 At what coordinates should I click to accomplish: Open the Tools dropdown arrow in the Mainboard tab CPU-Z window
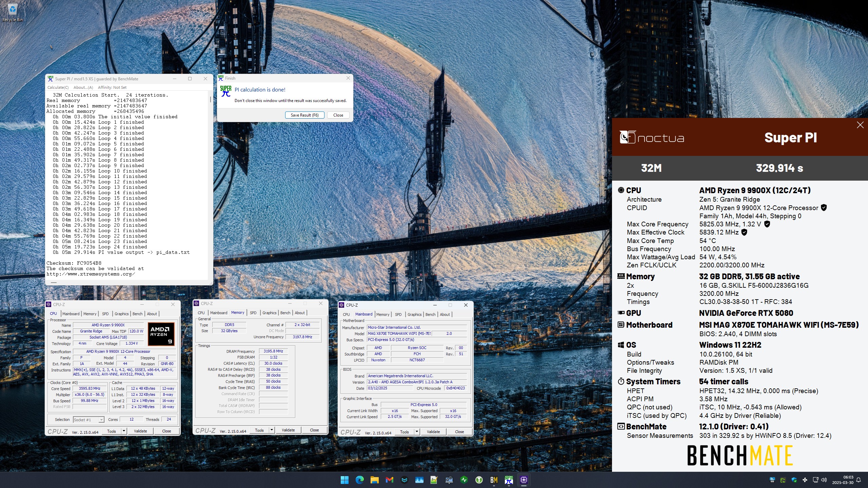coord(417,432)
